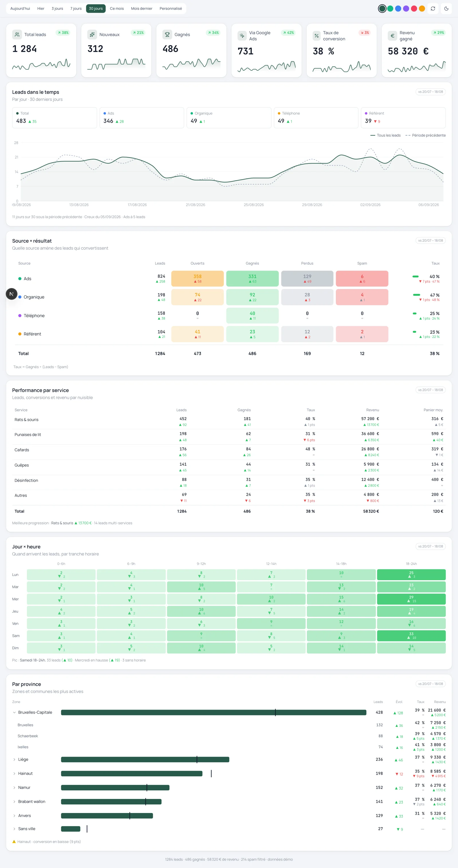Viewport: 458px width, 868px height.
Task: Click the round N floating button
Action: 11,294
